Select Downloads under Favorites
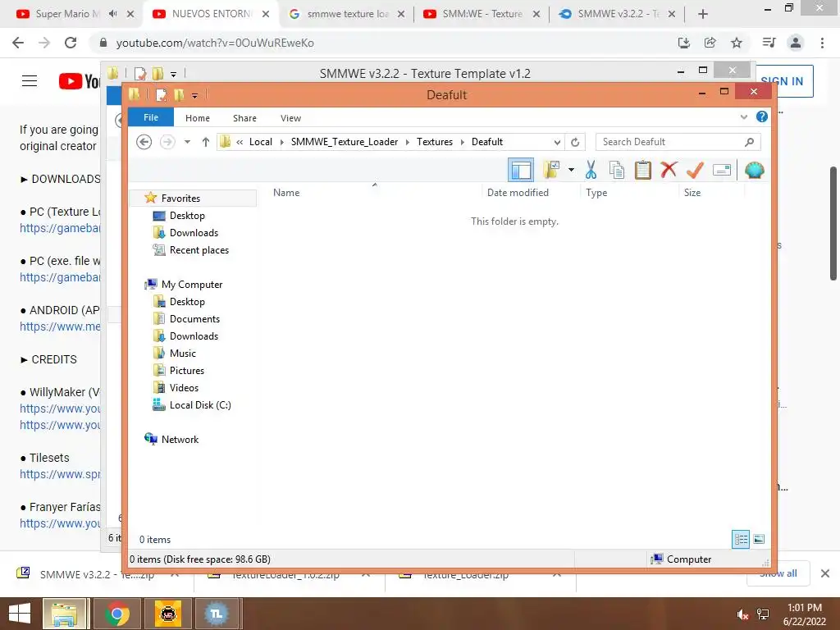 coord(194,232)
